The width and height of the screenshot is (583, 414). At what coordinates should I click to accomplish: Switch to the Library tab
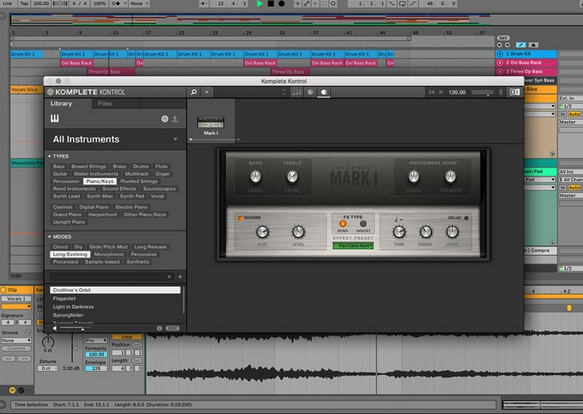pos(61,103)
